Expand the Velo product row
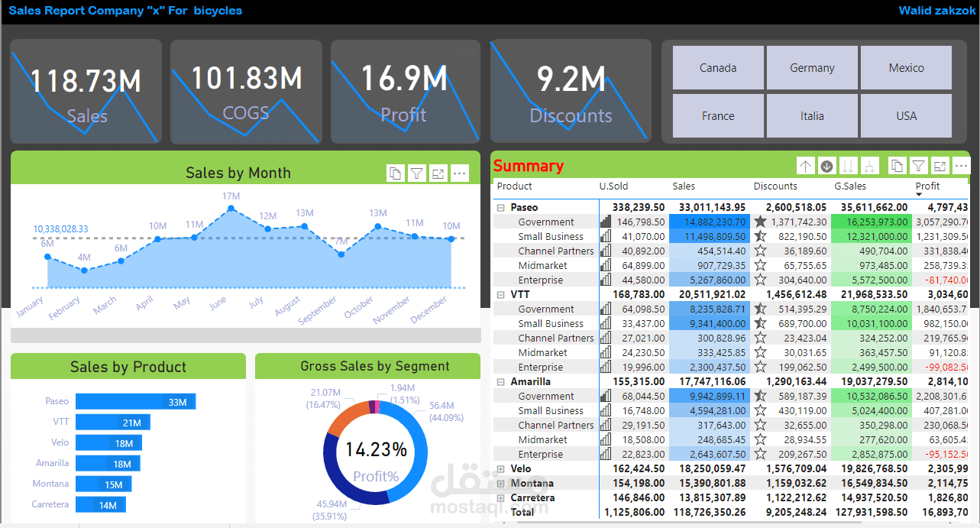The width and height of the screenshot is (980, 528). point(500,468)
